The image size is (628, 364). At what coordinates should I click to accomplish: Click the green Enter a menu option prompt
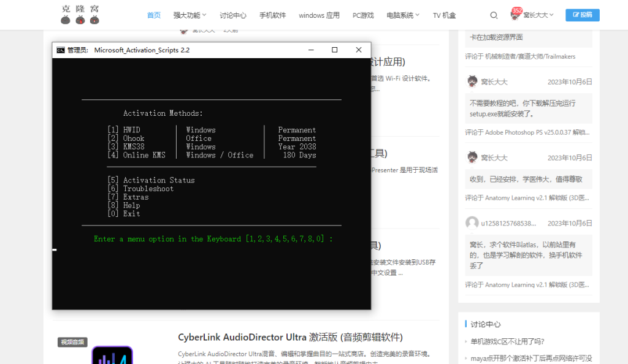point(213,239)
